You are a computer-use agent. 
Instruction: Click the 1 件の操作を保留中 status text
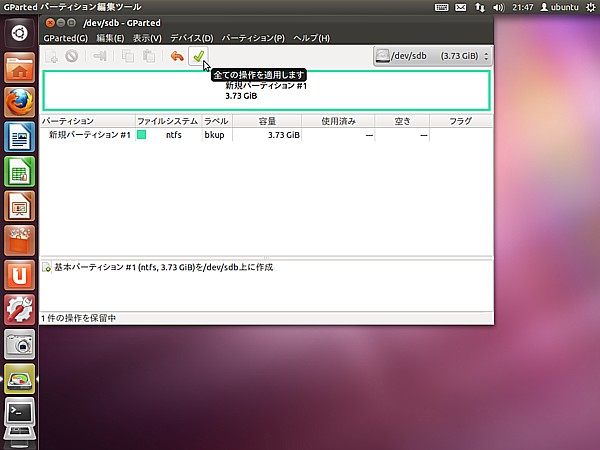coord(78,318)
